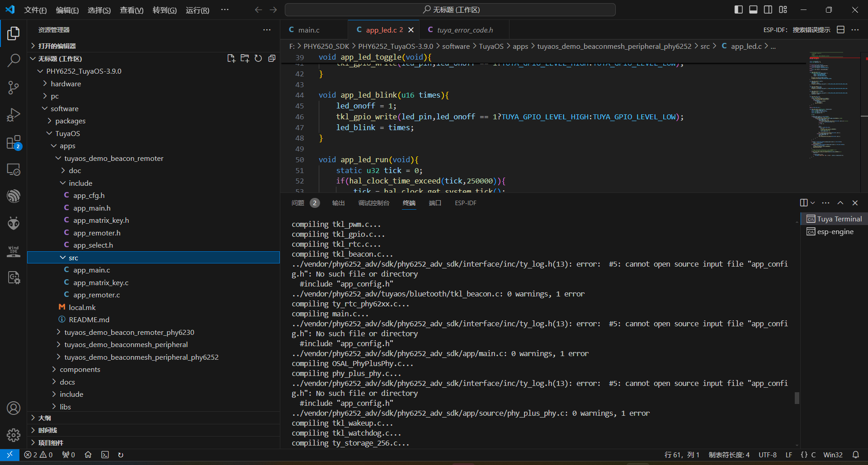Open notifications bell in status bar

coord(855,455)
